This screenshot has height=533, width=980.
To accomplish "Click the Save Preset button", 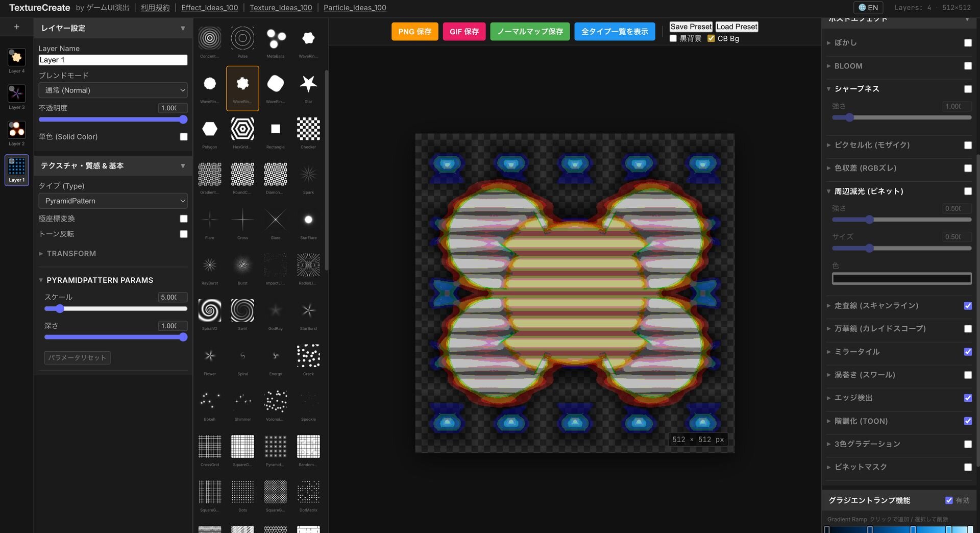I will pyautogui.click(x=691, y=27).
